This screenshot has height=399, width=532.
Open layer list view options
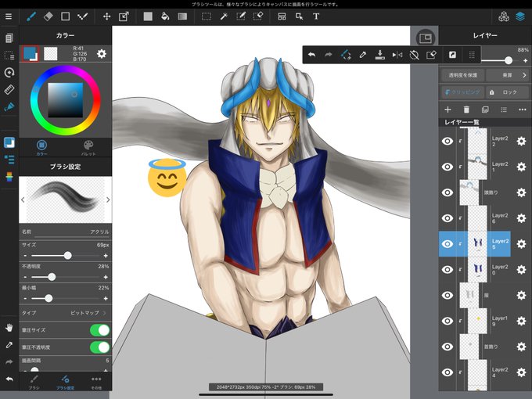504,110
